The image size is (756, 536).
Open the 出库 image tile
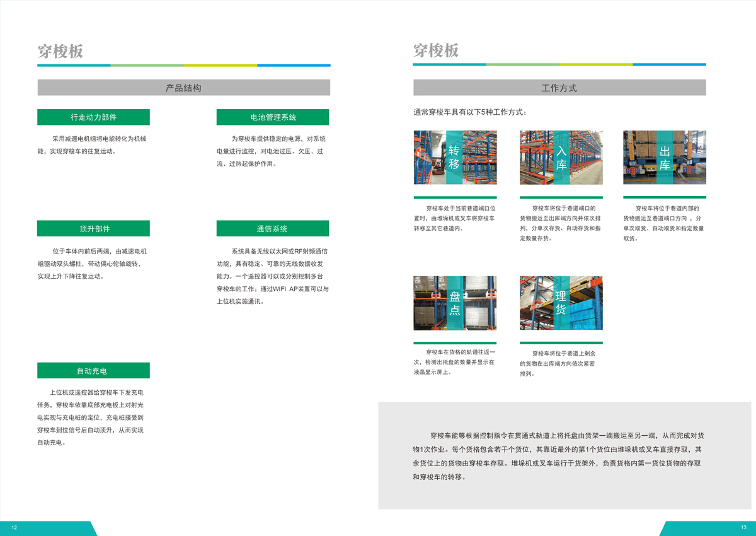(x=664, y=158)
